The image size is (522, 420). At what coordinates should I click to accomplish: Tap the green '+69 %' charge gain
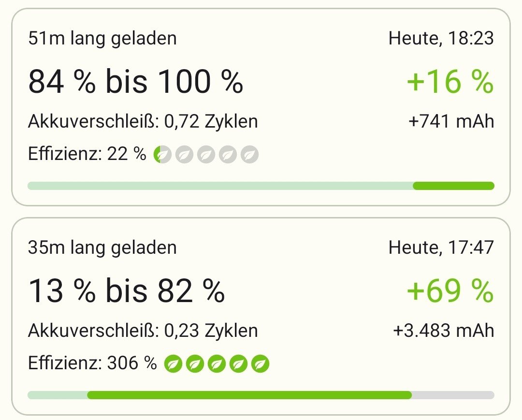(x=450, y=290)
